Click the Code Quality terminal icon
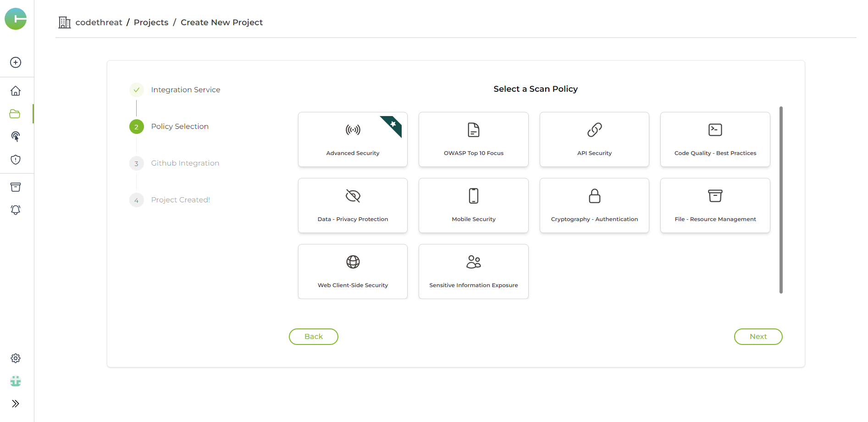This screenshot has height=422, width=868. (x=715, y=130)
